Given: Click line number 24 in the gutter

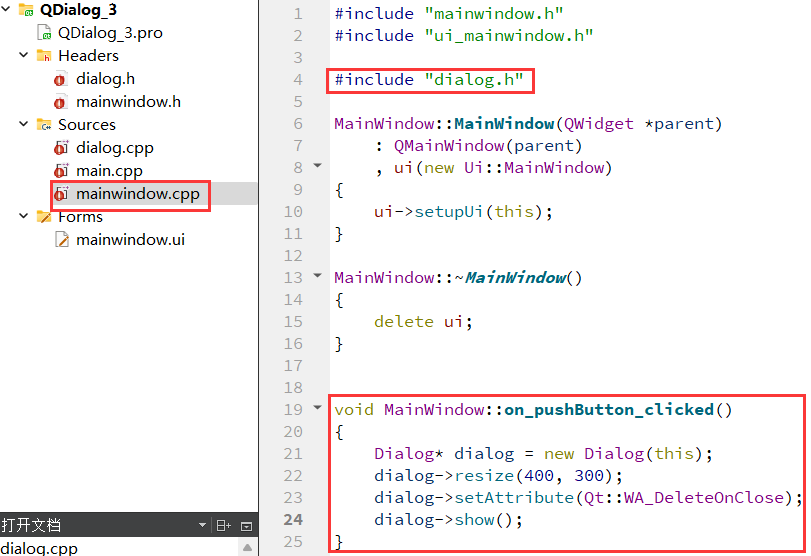Looking at the screenshot, I should point(293,519).
